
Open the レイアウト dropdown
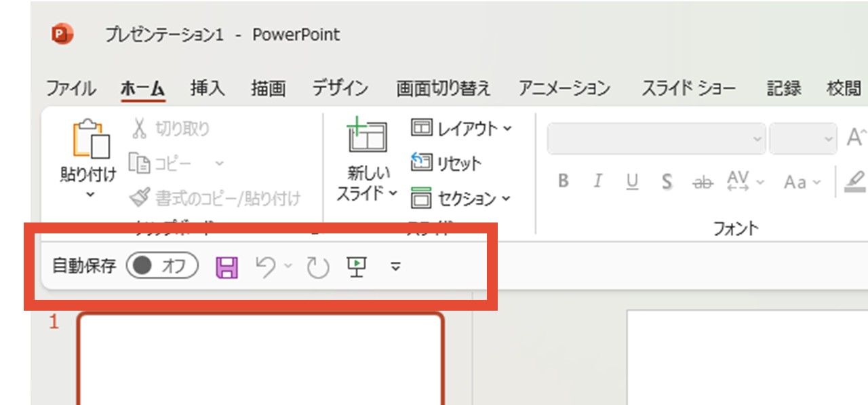click(x=461, y=128)
